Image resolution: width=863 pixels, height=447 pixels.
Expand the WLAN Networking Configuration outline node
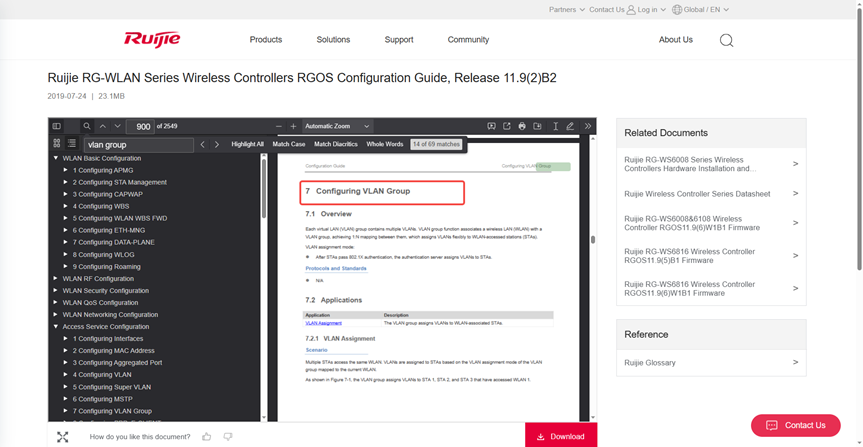pos(56,315)
